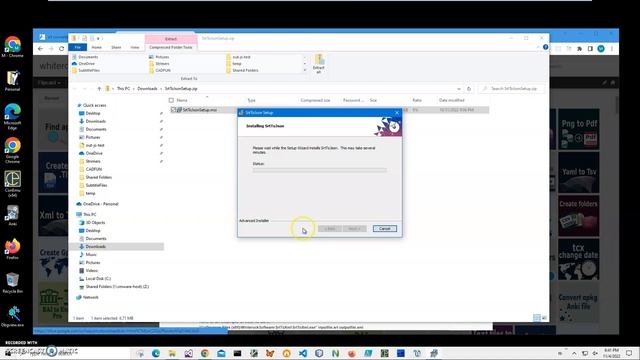Image resolution: width=640 pixels, height=360 pixels.
Task: Open Local Disk (C:) in navigation pane
Action: click(x=98, y=278)
